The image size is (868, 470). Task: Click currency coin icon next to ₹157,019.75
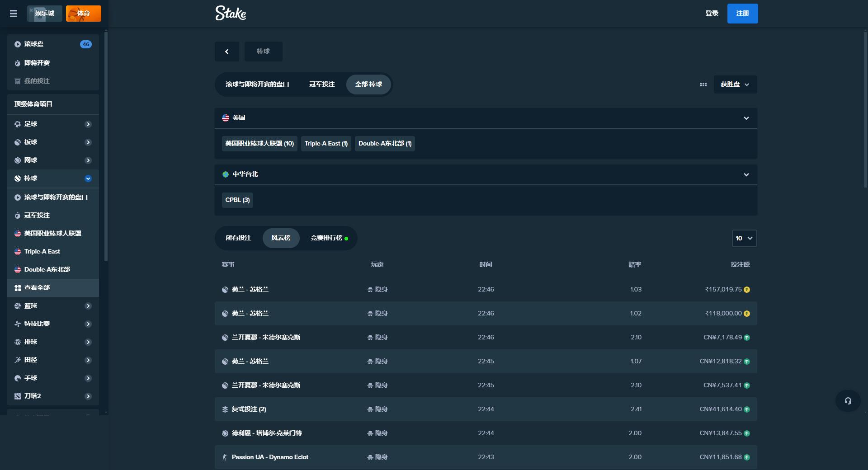[x=747, y=290]
